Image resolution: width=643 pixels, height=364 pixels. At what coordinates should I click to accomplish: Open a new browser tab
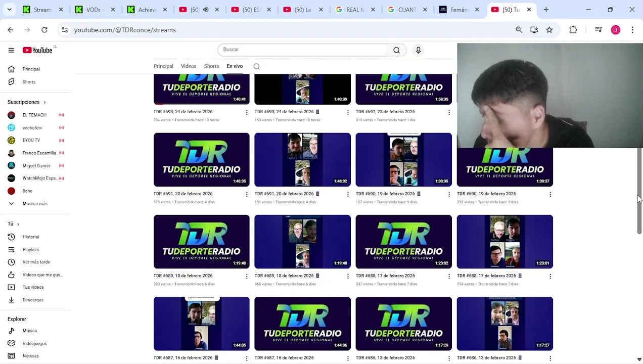(546, 10)
